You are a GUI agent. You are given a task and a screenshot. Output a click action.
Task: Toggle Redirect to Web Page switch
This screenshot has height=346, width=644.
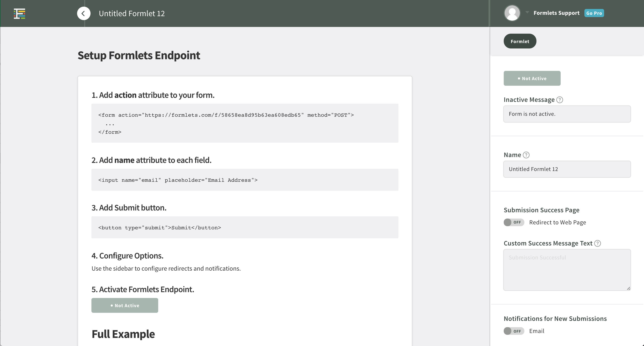(x=514, y=222)
